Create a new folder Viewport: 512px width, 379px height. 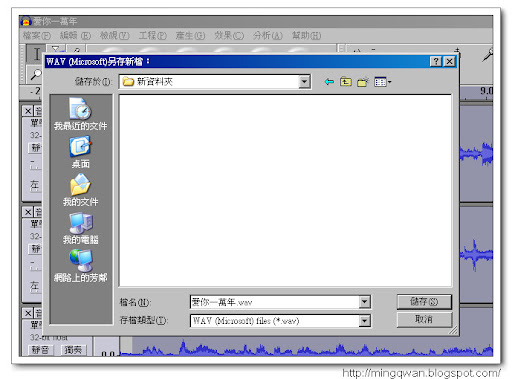coord(363,82)
